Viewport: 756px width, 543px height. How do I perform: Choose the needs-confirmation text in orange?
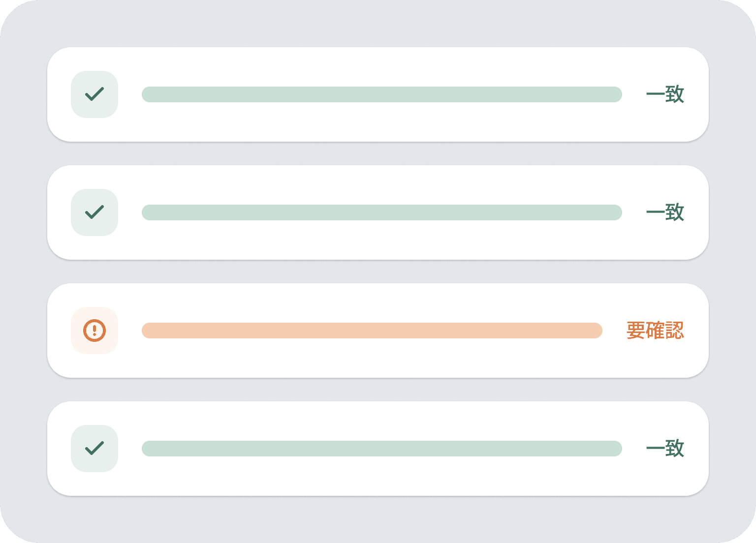coord(655,331)
